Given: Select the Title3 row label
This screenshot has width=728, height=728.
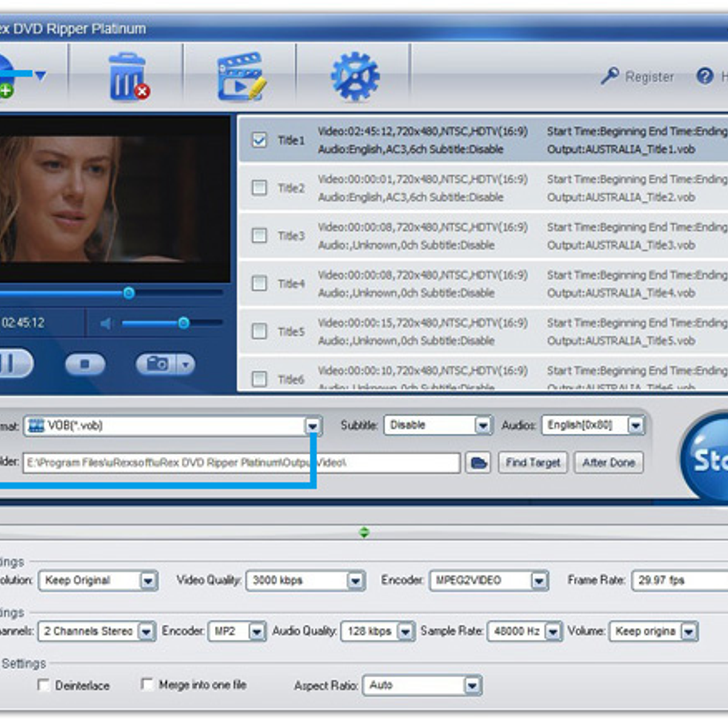Looking at the screenshot, I should tap(291, 235).
